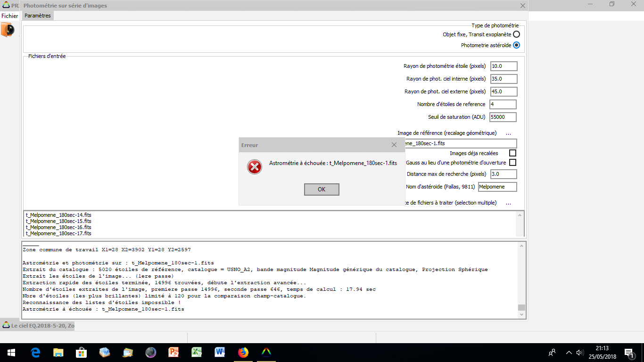The width and height of the screenshot is (644, 362).
Task: Open Word from the taskbar
Action: click(x=220, y=353)
